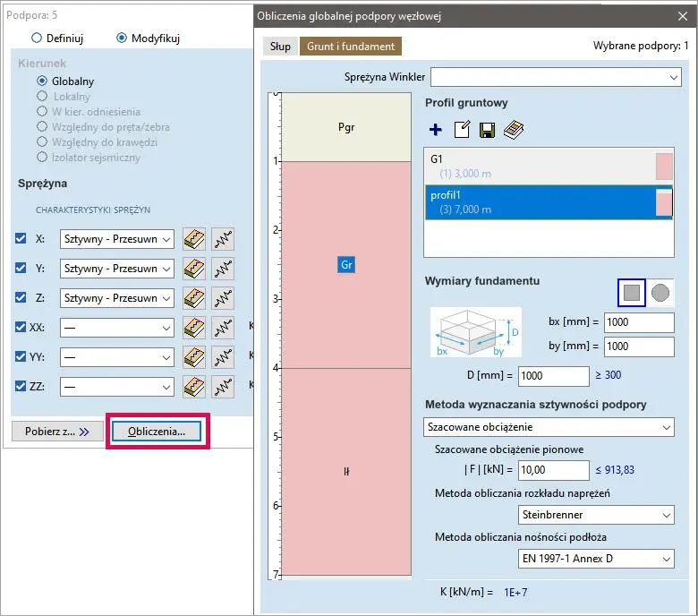The height and width of the screenshot is (616, 698).
Task: Select the circular foundation shape icon
Action: pos(660,292)
